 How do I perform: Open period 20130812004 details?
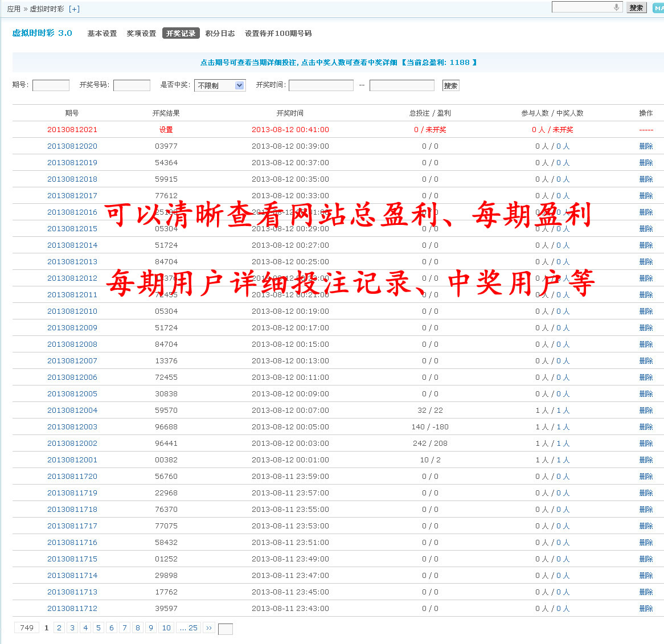click(72, 411)
